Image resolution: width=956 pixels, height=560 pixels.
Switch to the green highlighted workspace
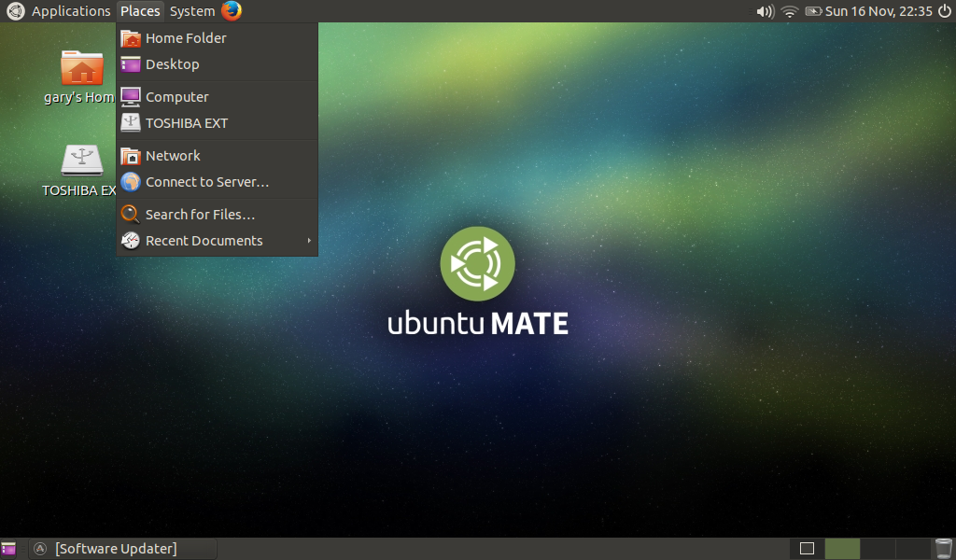(842, 549)
